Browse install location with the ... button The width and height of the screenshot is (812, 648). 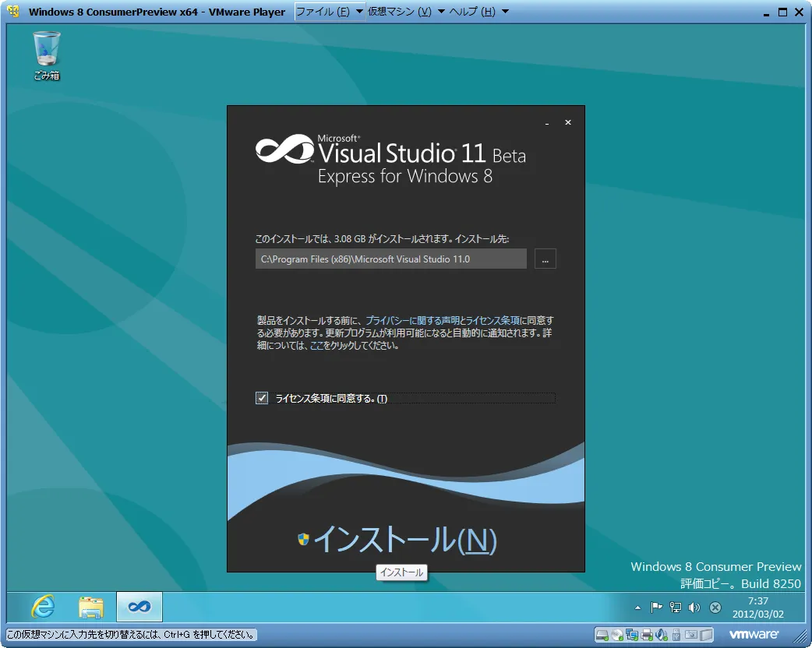[545, 259]
